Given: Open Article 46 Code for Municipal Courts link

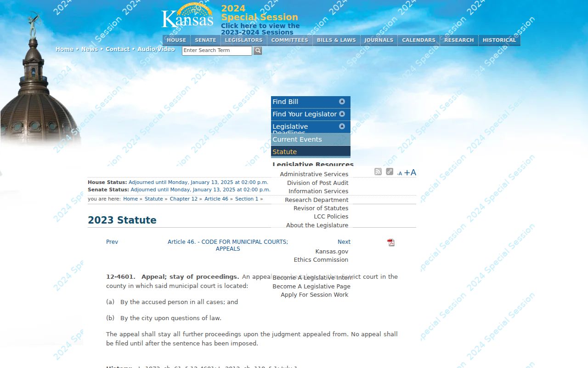Looking at the screenshot, I should (x=228, y=245).
